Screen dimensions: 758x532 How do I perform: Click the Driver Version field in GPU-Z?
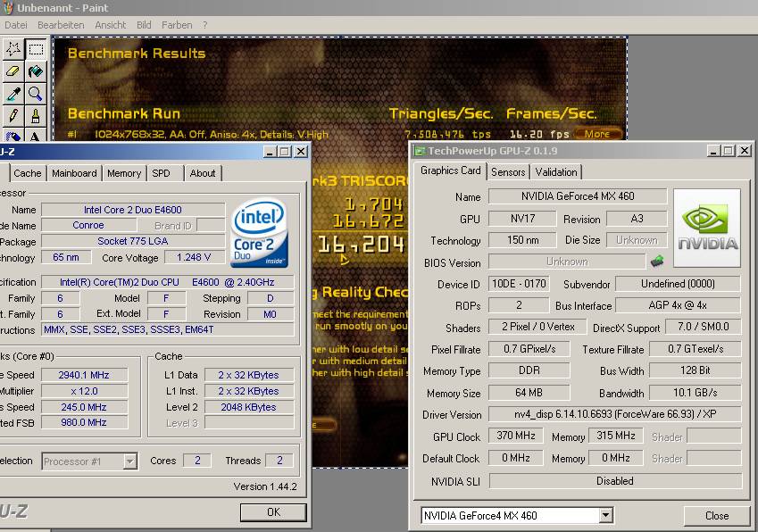tap(615, 414)
